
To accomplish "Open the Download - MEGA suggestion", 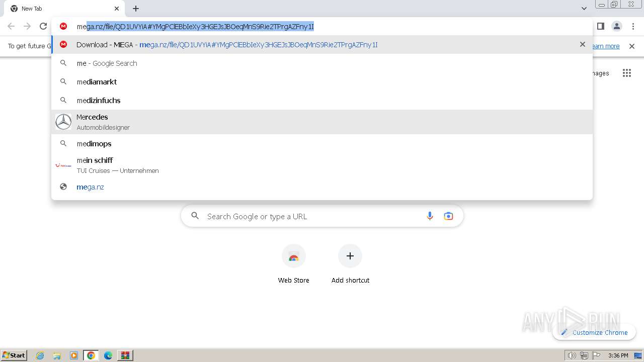I will pos(322,45).
